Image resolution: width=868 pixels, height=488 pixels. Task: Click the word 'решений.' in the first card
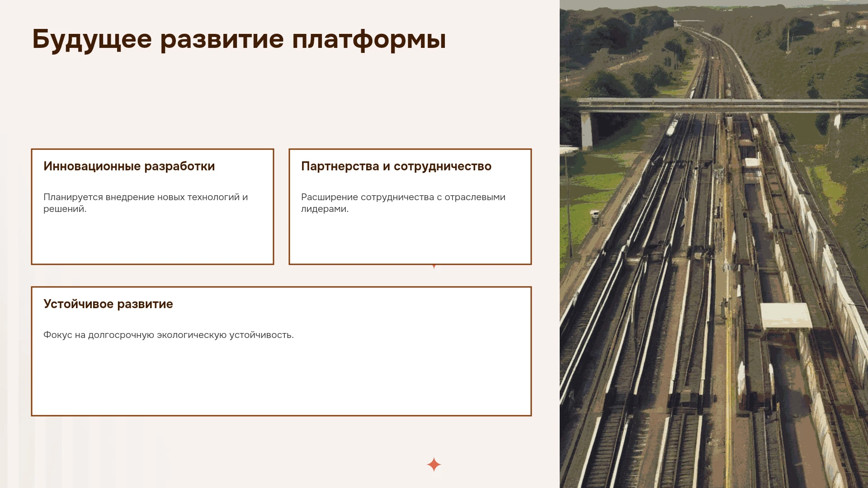point(65,209)
